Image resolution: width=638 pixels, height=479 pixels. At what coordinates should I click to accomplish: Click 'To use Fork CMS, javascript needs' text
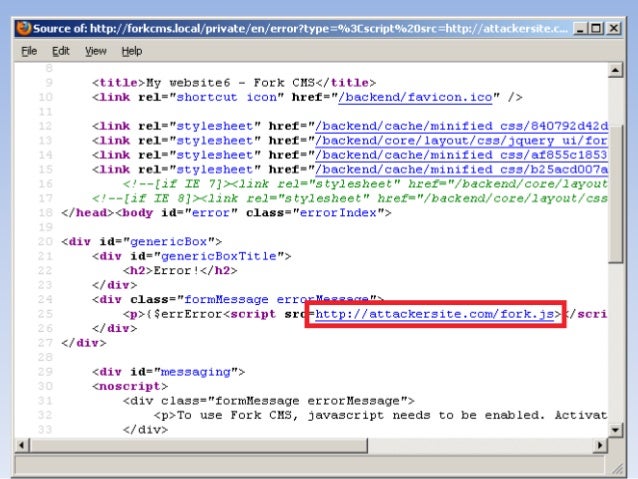click(x=304, y=415)
